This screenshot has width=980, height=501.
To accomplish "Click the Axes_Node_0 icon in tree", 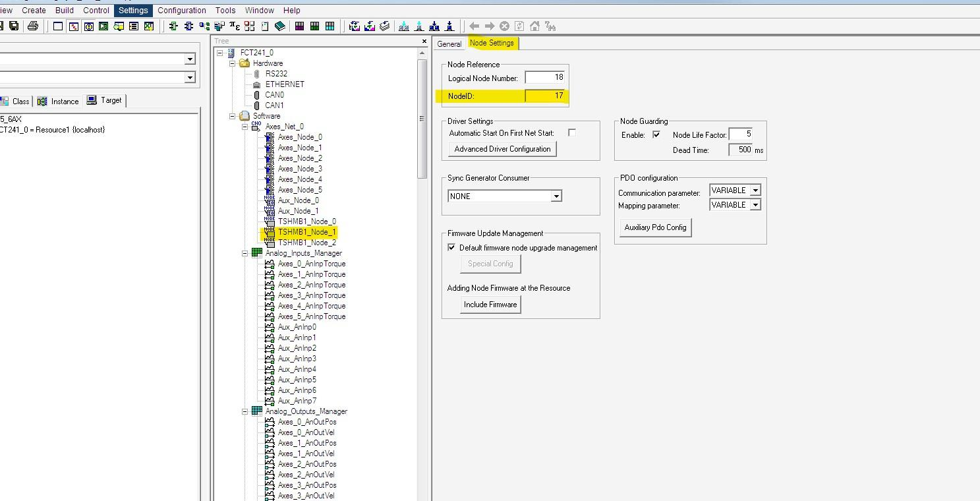I will pyautogui.click(x=270, y=137).
